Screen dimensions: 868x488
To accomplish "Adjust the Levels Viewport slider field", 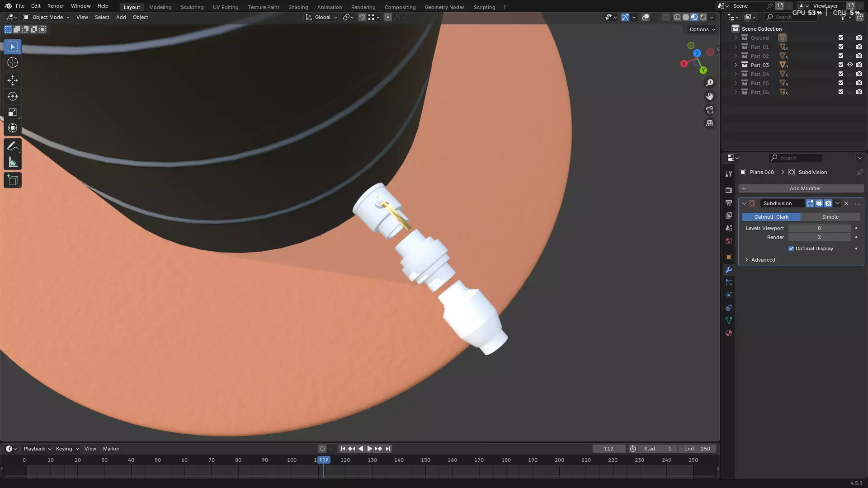I will coord(819,228).
